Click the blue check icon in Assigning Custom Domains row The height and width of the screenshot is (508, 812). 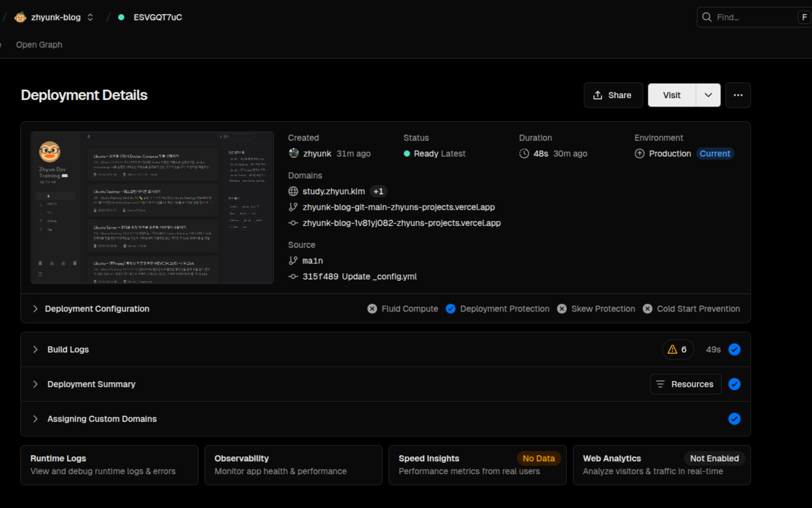734,419
